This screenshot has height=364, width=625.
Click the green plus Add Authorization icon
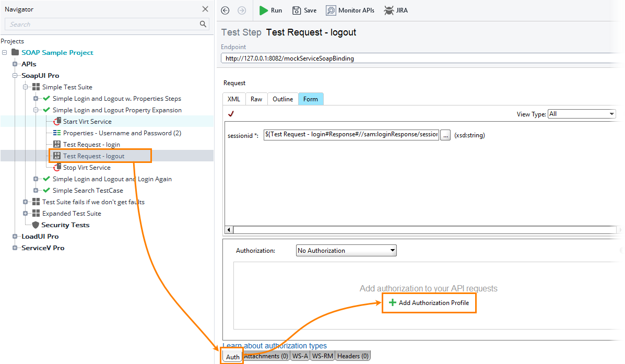tap(393, 302)
